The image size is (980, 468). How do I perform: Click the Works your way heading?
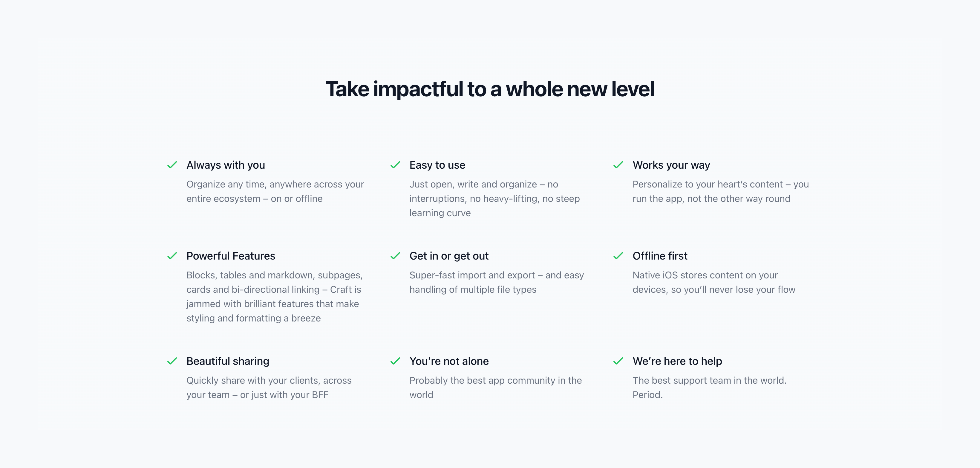[x=671, y=165]
